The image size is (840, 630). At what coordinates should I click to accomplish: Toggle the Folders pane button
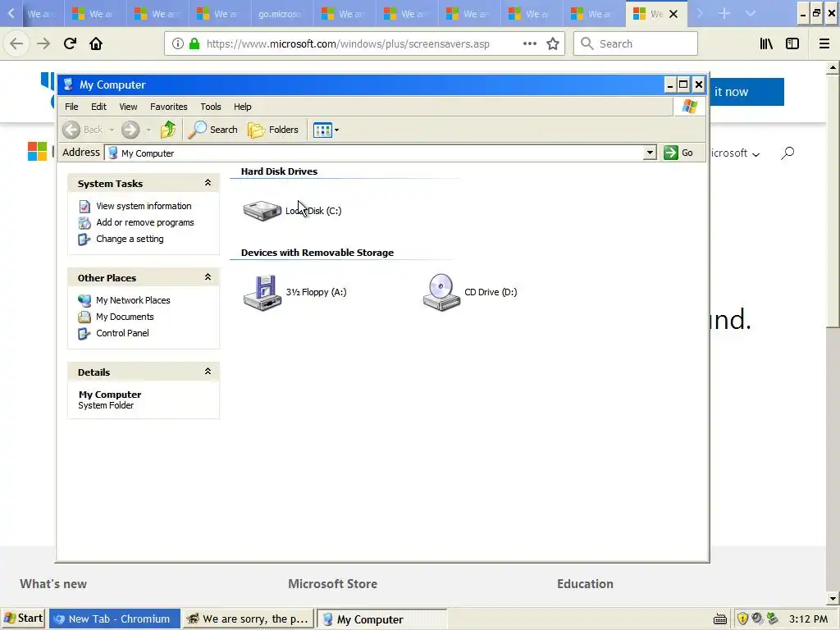pyautogui.click(x=272, y=130)
